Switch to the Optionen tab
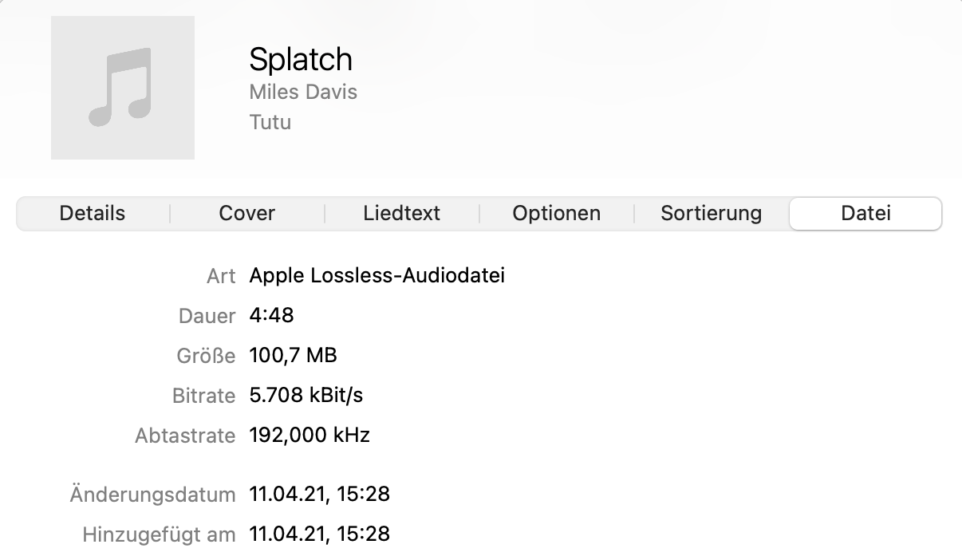This screenshot has width=962, height=560. click(557, 214)
